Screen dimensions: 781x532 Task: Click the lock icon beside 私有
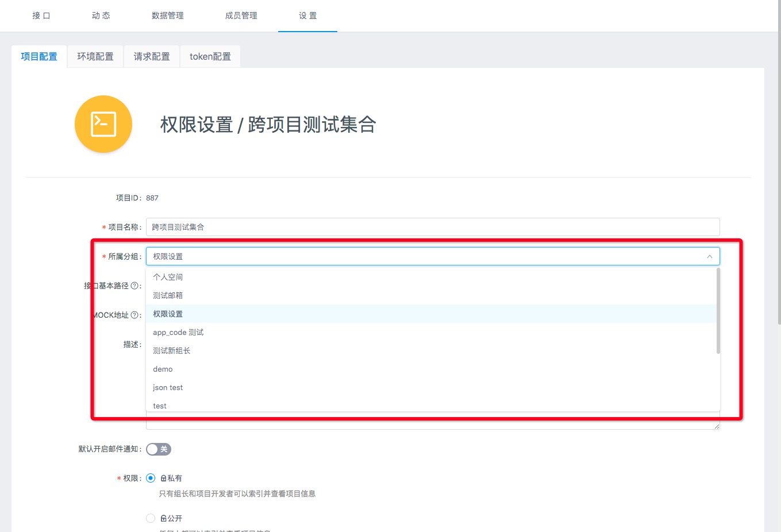coord(163,478)
